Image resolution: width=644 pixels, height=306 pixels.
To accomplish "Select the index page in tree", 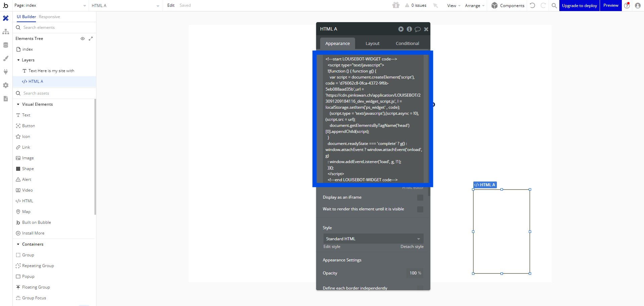I will [28, 49].
